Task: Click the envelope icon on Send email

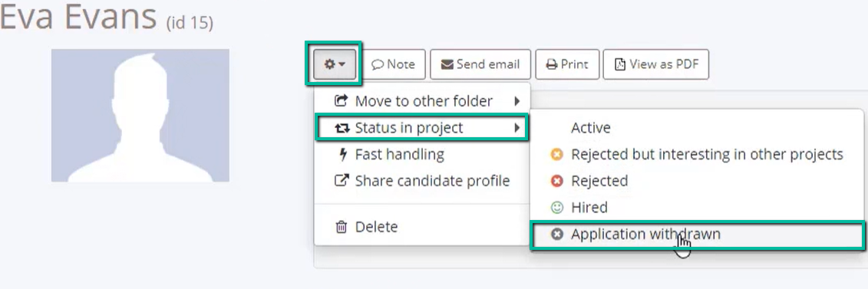Action: pyautogui.click(x=447, y=64)
